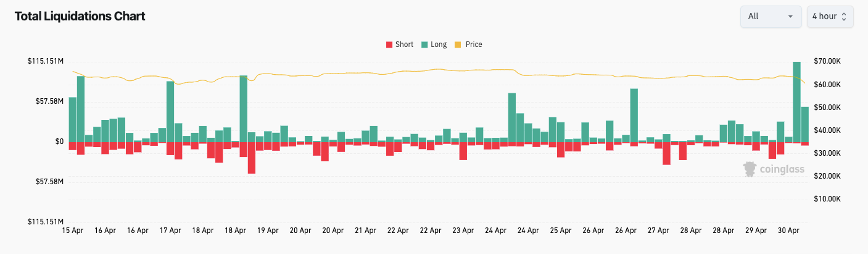Click the tallest long bar near 30 Apr
Viewport: 868px width, 254px height.
796,102
